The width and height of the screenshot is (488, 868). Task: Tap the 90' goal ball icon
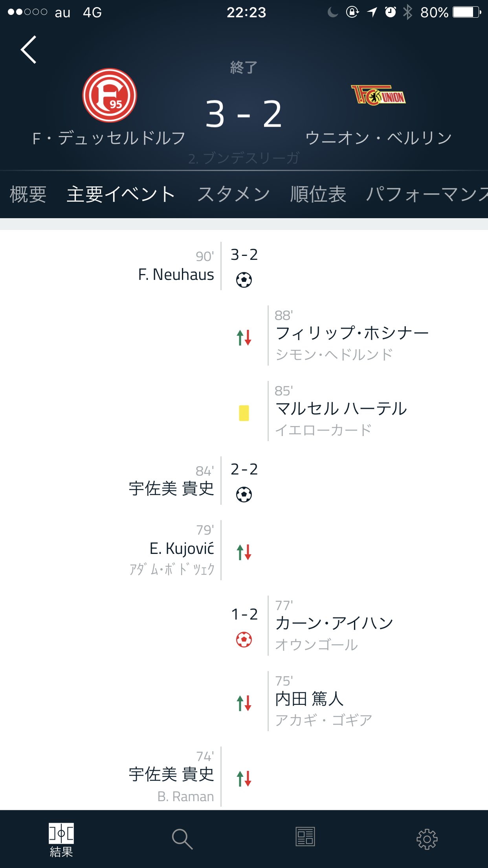coord(244,280)
